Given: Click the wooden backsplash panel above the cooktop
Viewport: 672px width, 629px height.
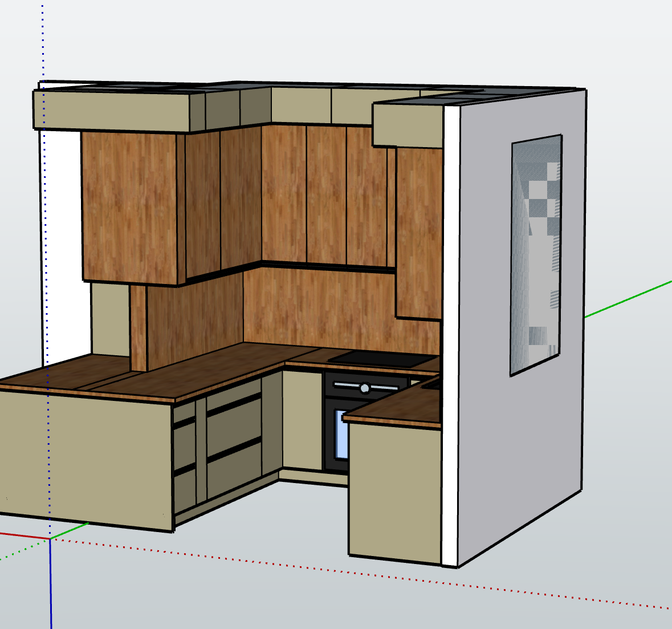Looking at the screenshot, I should click(341, 310).
